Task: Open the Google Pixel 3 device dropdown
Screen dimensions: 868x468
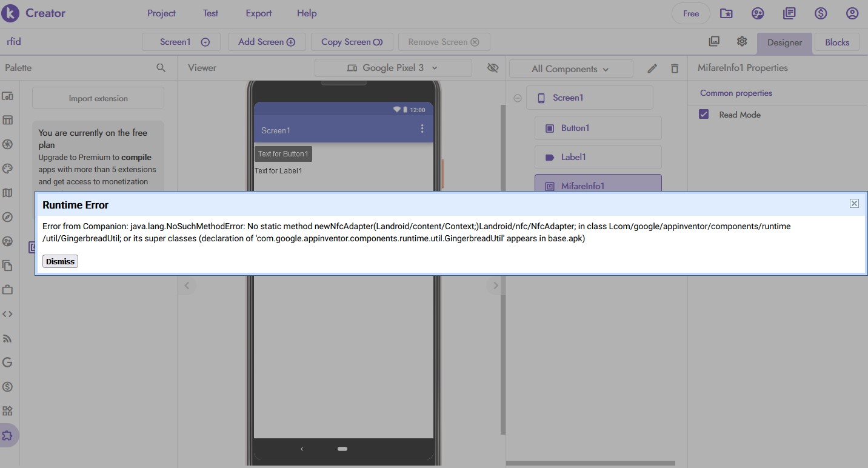Action: pyautogui.click(x=393, y=68)
